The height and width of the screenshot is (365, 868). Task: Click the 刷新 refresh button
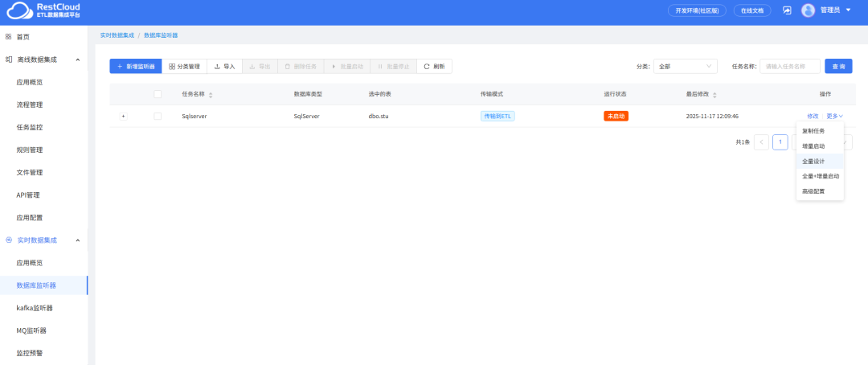point(434,67)
